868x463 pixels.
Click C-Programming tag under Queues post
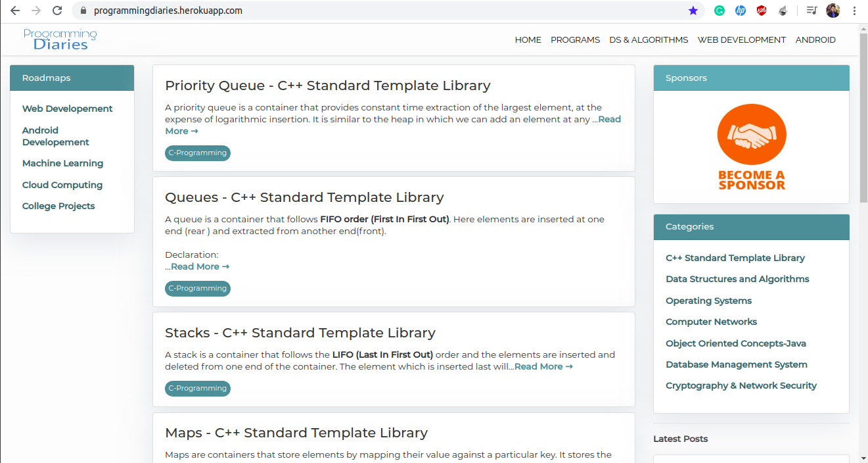(198, 288)
